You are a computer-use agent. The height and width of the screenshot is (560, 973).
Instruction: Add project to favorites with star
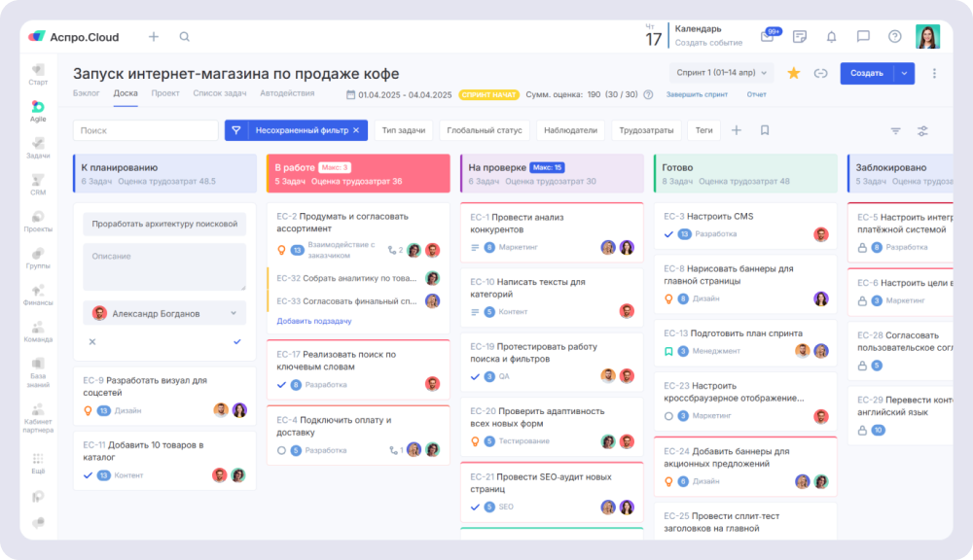pyautogui.click(x=793, y=73)
